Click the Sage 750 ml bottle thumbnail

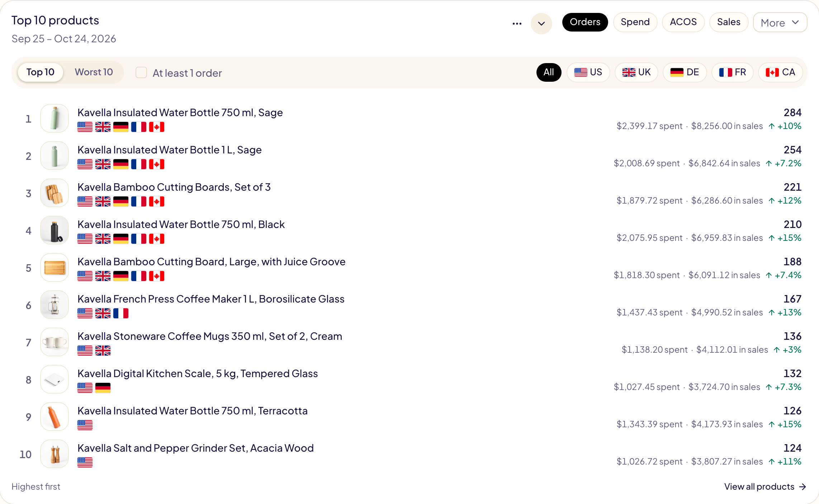click(55, 118)
